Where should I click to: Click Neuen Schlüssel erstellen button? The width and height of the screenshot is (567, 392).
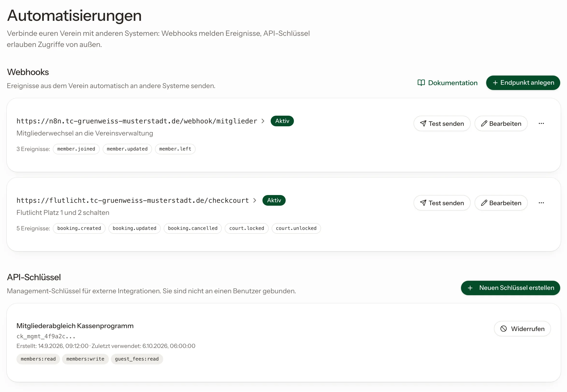point(510,288)
